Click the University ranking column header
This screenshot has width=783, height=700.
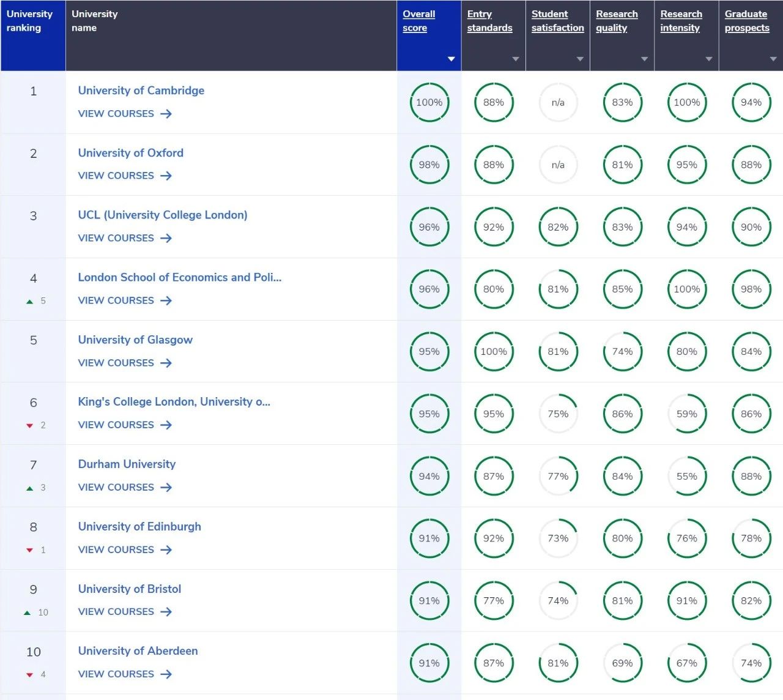pyautogui.click(x=29, y=21)
